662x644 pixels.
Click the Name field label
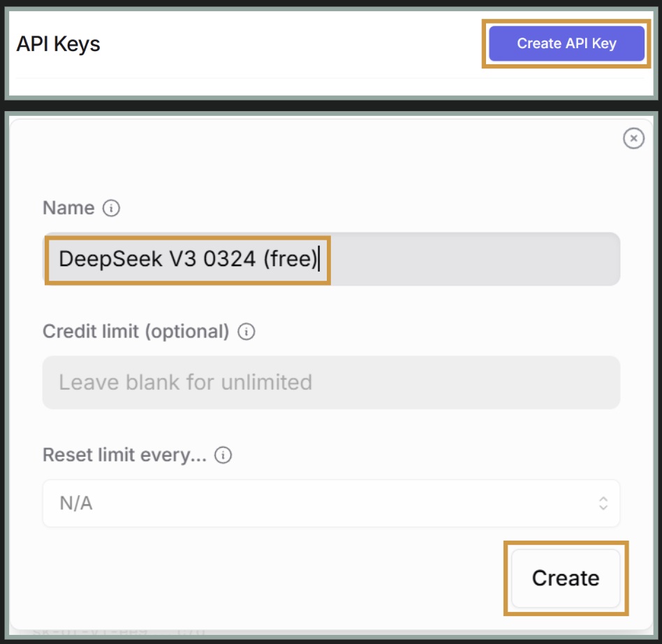click(68, 208)
